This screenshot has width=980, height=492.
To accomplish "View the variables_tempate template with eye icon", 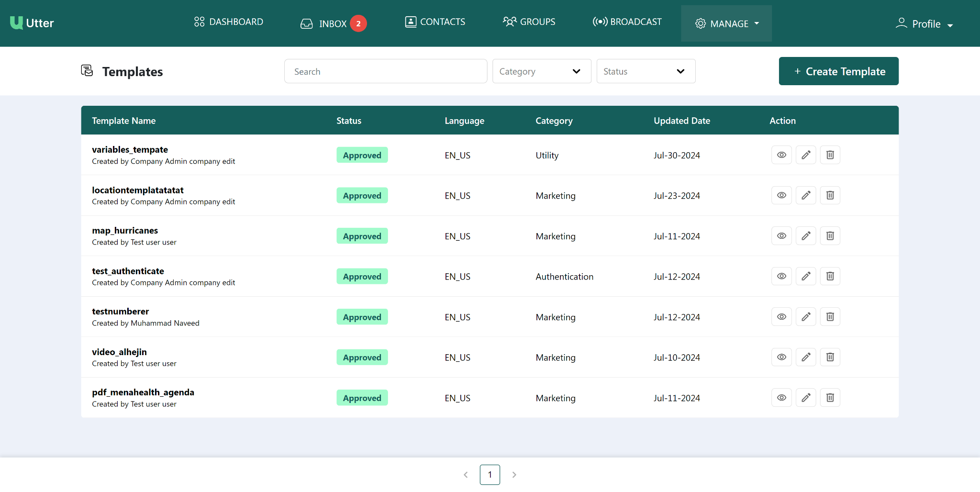I will click(x=781, y=155).
